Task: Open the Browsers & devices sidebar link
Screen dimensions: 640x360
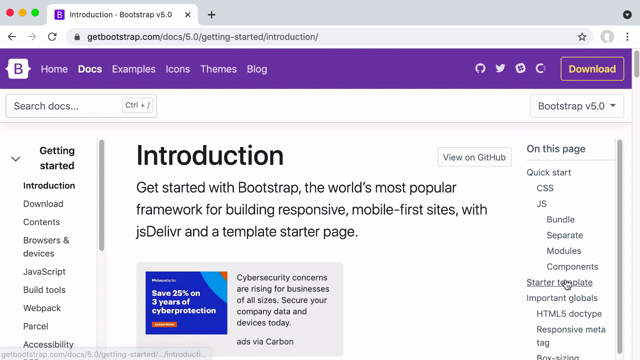Action: 46,247
